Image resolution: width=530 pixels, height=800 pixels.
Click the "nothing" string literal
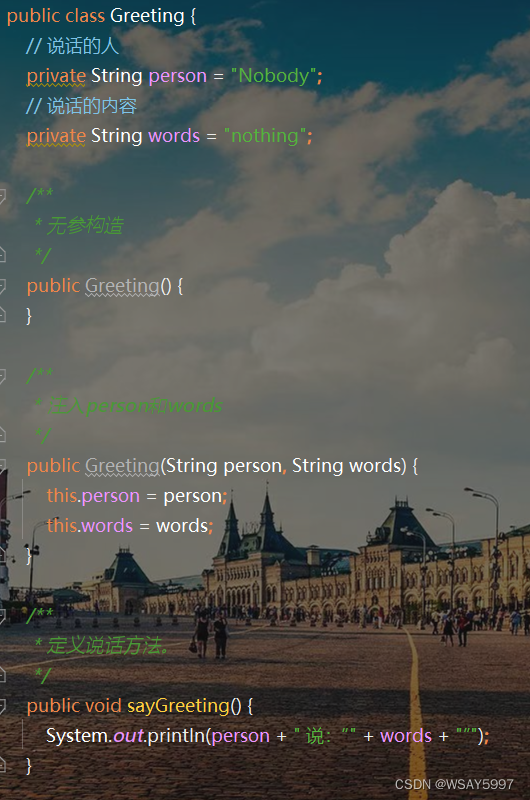(265, 136)
